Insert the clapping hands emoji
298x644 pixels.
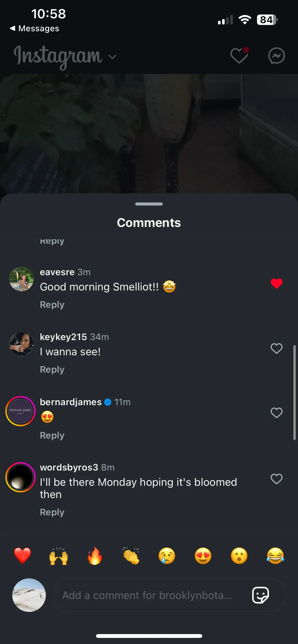tap(131, 556)
